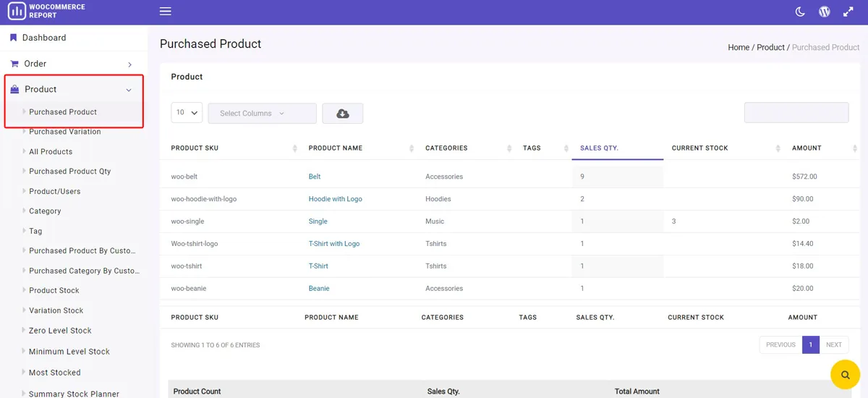Select the woo-beanie SKU cell
The image size is (868, 398).
point(189,289)
